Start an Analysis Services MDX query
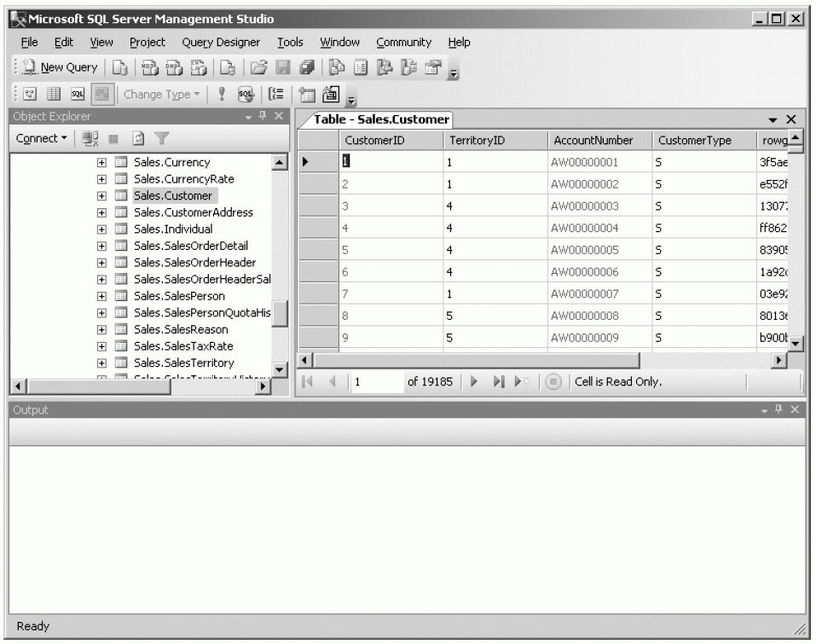The image size is (816, 644). pyautogui.click(x=150, y=67)
